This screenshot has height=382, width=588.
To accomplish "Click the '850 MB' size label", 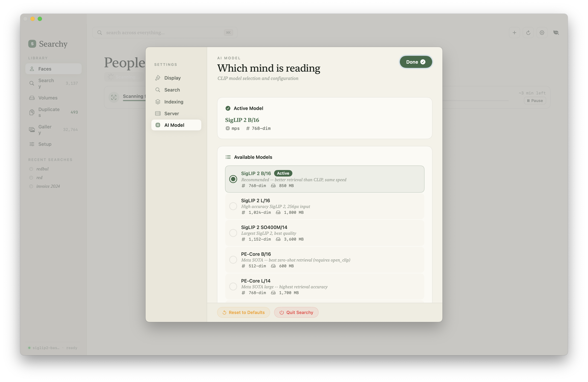I will 286,186.
